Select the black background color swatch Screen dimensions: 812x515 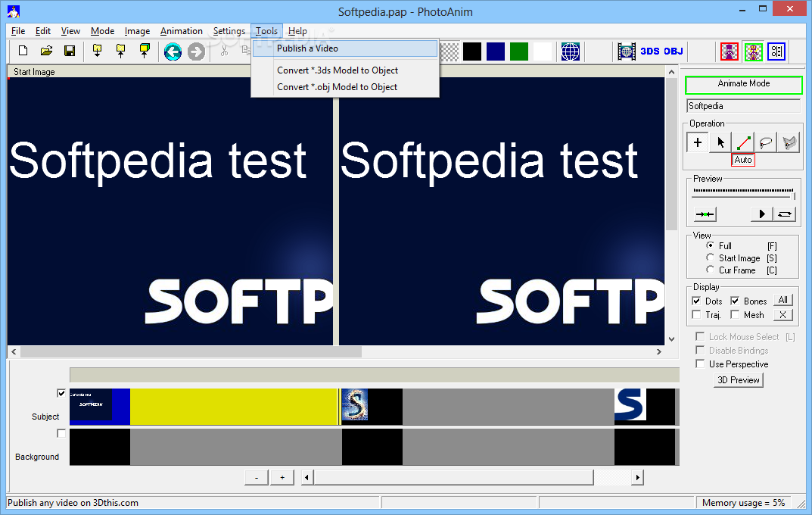[472, 51]
